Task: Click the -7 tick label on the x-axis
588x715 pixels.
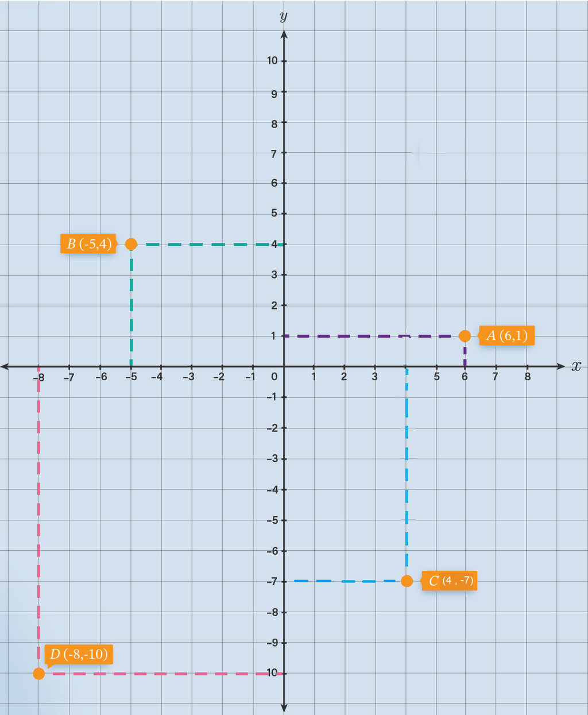Action: click(69, 377)
